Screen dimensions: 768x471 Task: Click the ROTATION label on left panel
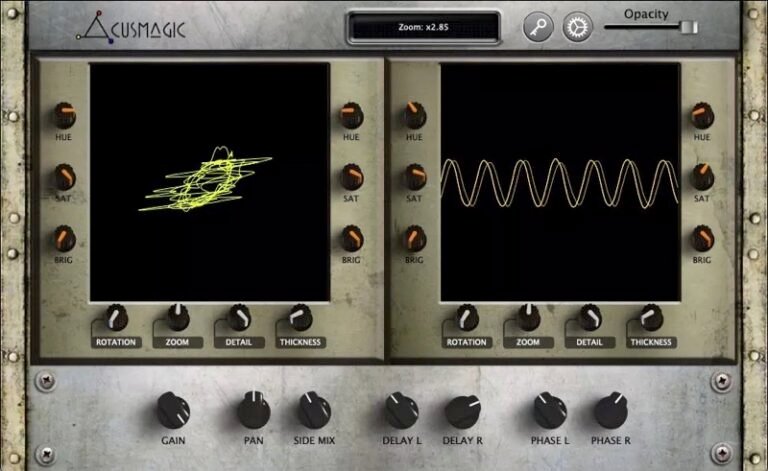116,342
